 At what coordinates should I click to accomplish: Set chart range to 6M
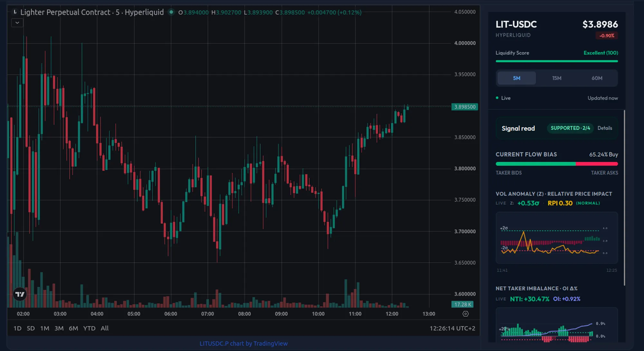pos(73,328)
